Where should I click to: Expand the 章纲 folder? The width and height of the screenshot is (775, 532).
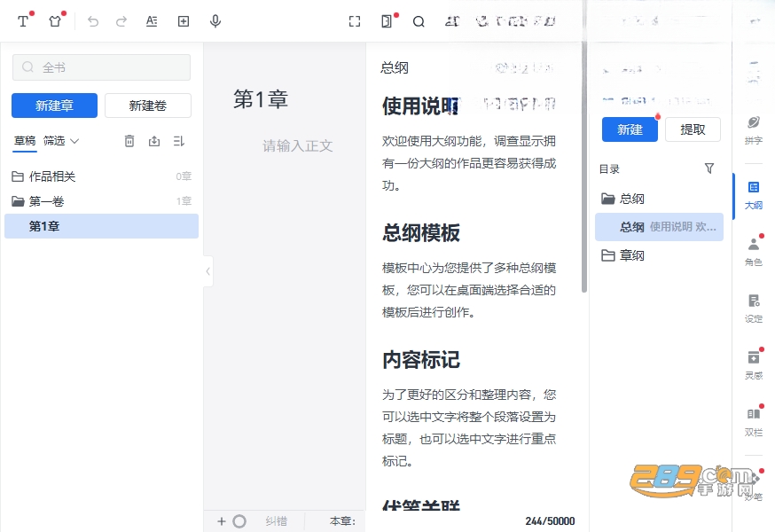tap(622, 255)
